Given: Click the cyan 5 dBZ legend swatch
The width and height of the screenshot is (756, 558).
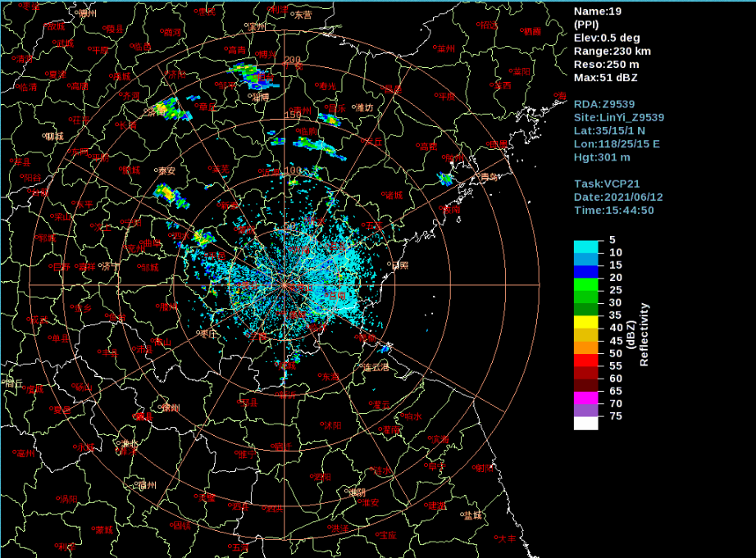Looking at the screenshot, I should (x=585, y=247).
